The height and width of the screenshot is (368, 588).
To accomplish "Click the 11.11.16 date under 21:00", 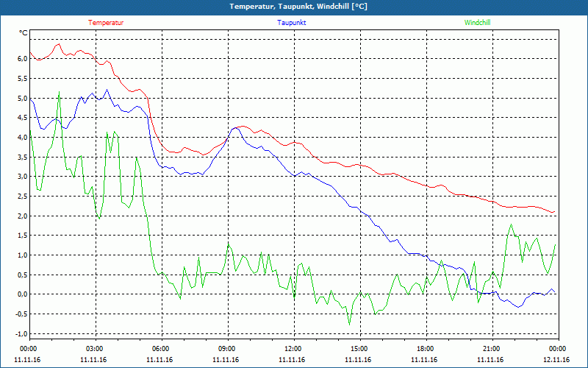I will 490,360.
